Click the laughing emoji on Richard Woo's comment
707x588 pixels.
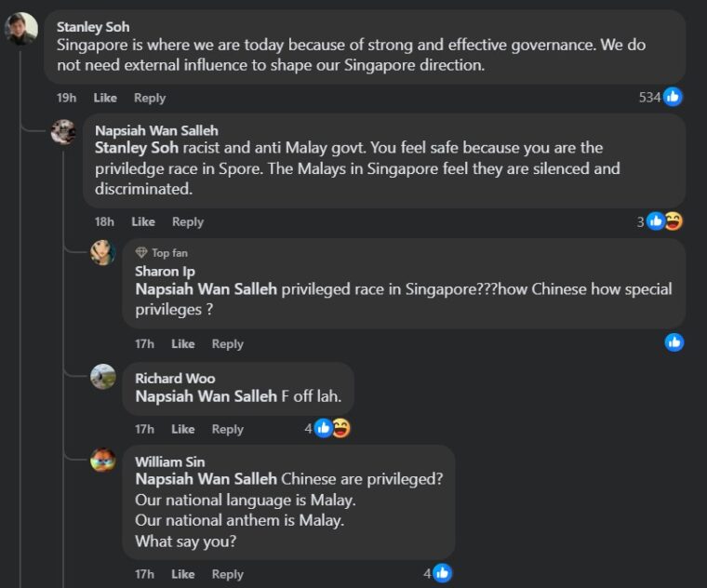pyautogui.click(x=341, y=428)
